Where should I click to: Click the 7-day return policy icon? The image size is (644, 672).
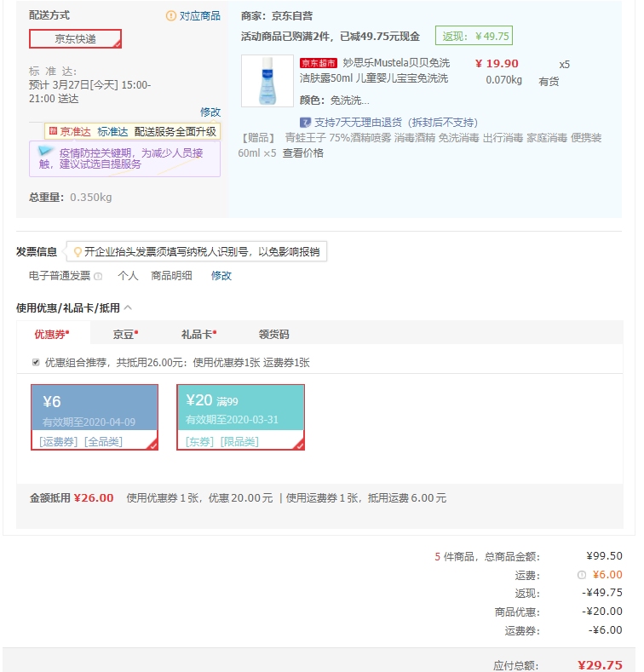tap(305, 123)
